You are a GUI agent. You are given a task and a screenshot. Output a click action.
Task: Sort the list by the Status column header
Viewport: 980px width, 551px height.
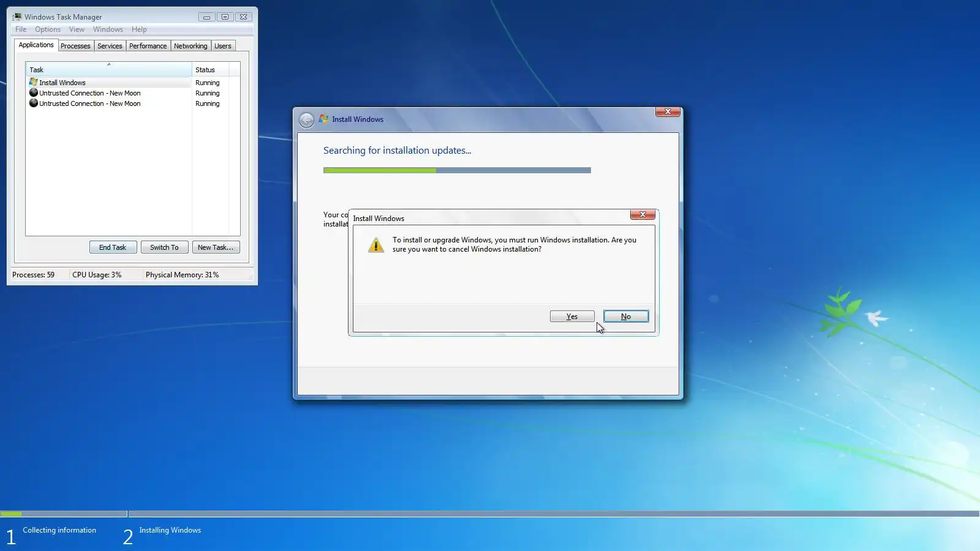210,70
